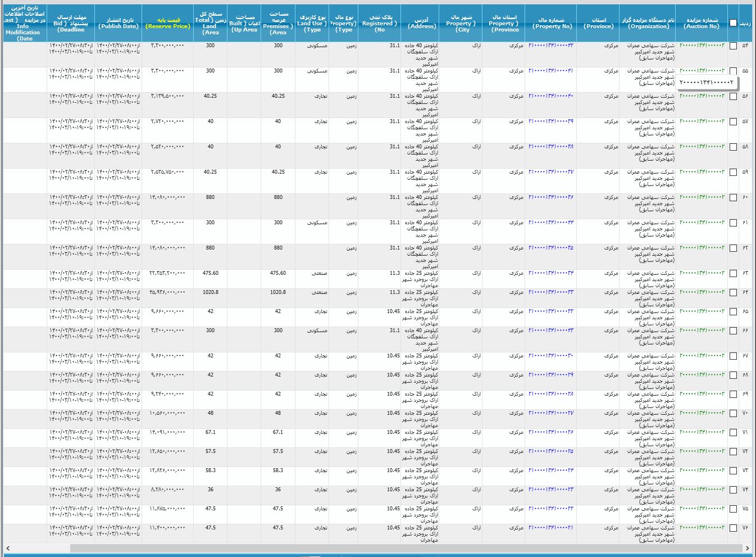Open the green auction number link in row 54
The image size is (756, 557).
[702, 46]
